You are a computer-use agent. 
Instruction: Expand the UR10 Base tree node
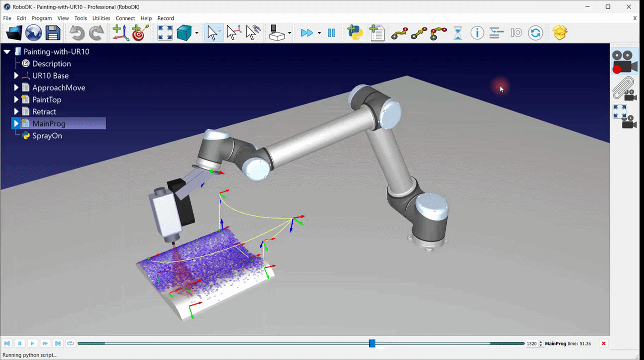(16, 75)
